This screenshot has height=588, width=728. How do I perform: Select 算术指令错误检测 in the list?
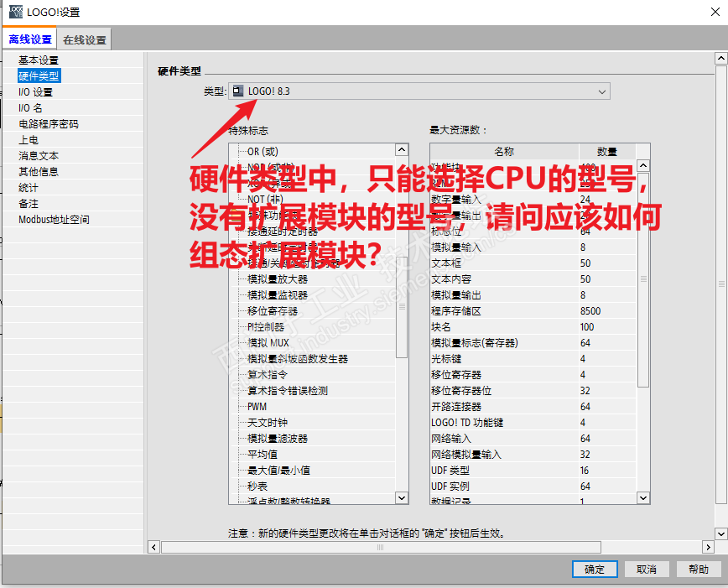(x=288, y=391)
